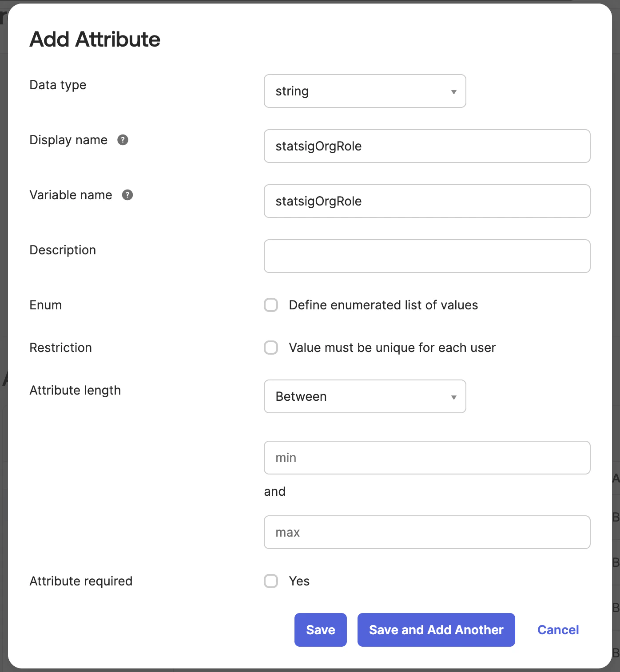Image resolution: width=620 pixels, height=672 pixels.
Task: Check 'Value must be unique for each user'
Action: pyautogui.click(x=270, y=348)
